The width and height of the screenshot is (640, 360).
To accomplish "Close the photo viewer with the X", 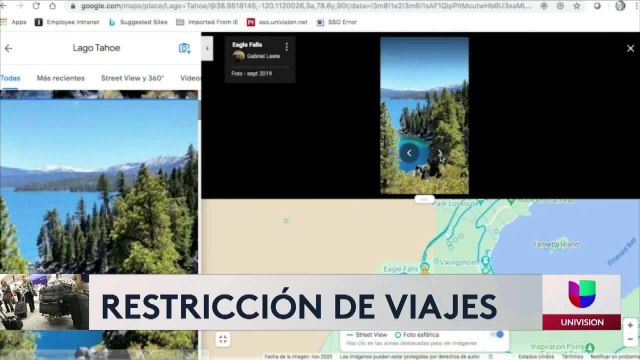I will coord(630,49).
